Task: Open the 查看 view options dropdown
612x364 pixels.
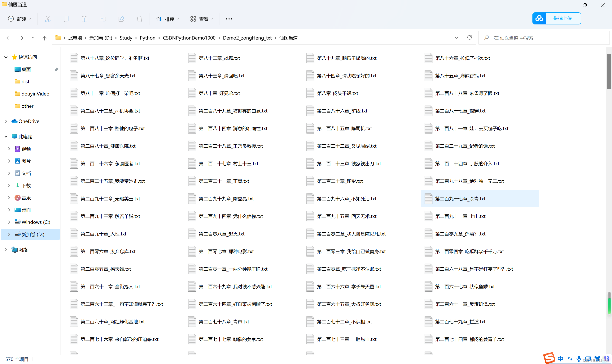Action: (202, 19)
